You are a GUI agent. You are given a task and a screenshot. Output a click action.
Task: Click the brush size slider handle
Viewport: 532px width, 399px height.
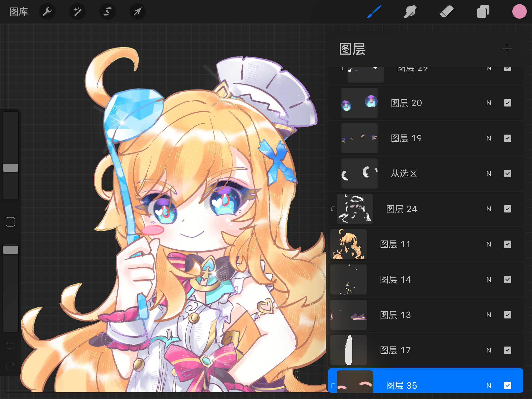point(10,168)
